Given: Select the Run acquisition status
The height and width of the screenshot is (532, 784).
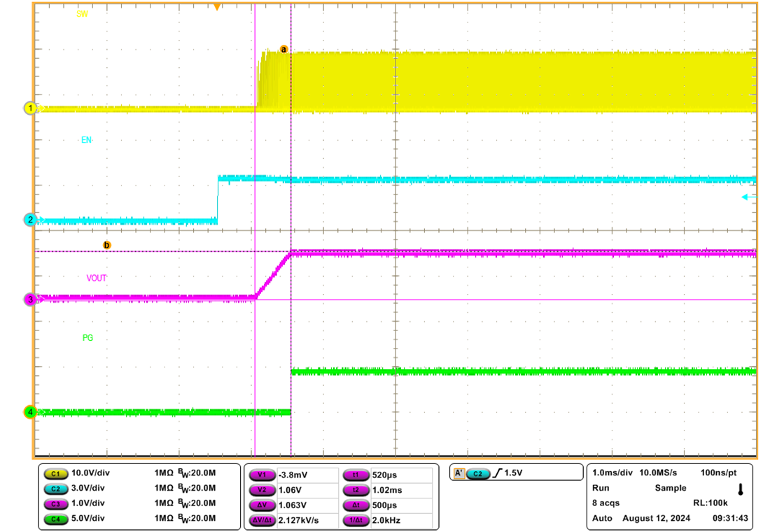Looking at the screenshot, I should point(601,488).
